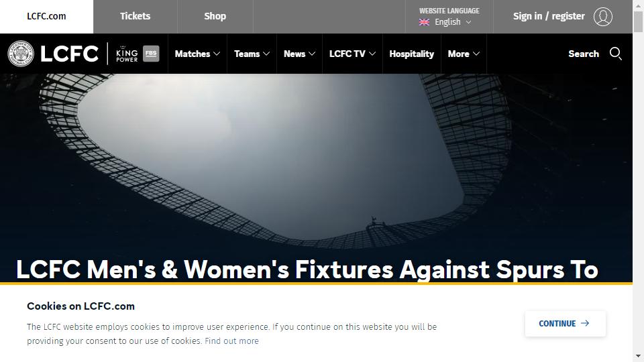This screenshot has height=362, width=644.
Task: Open the Hospitality page
Action: [411, 54]
